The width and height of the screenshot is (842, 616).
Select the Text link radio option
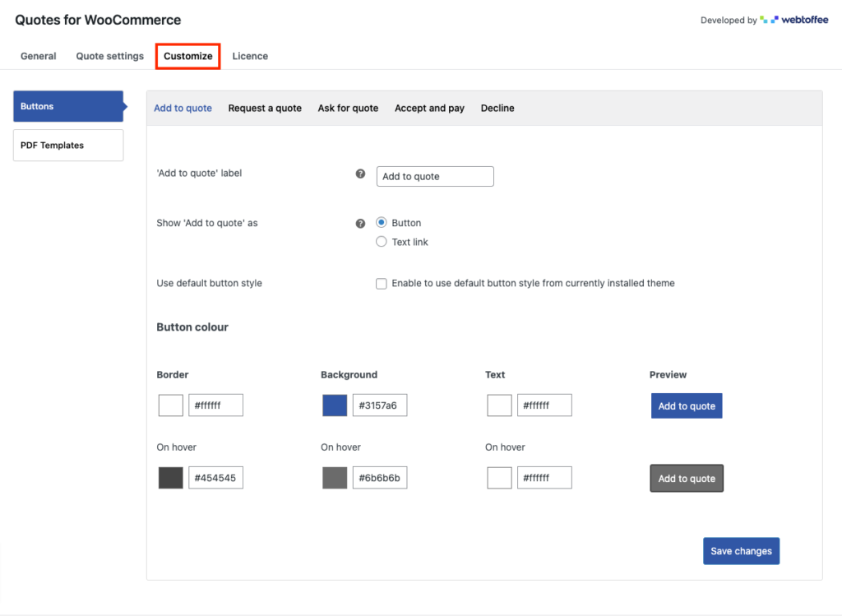[382, 242]
